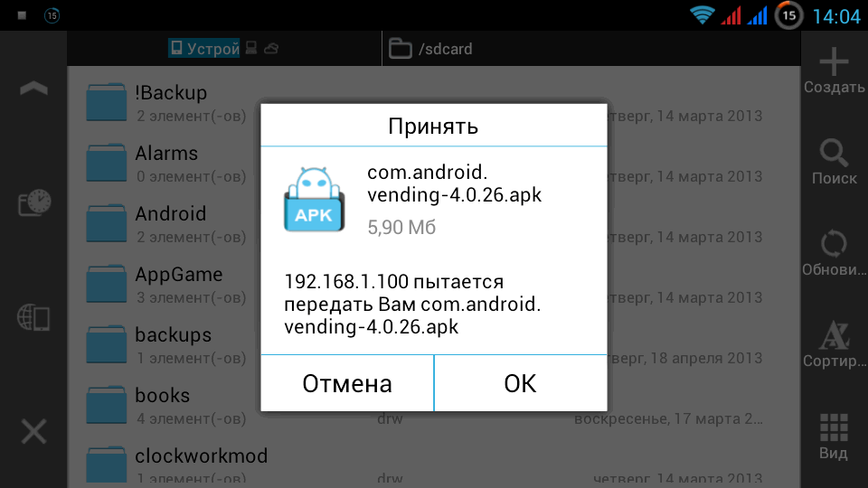Tap the APK file icon in dialog
Image resolution: width=868 pixels, height=488 pixels.
click(314, 199)
